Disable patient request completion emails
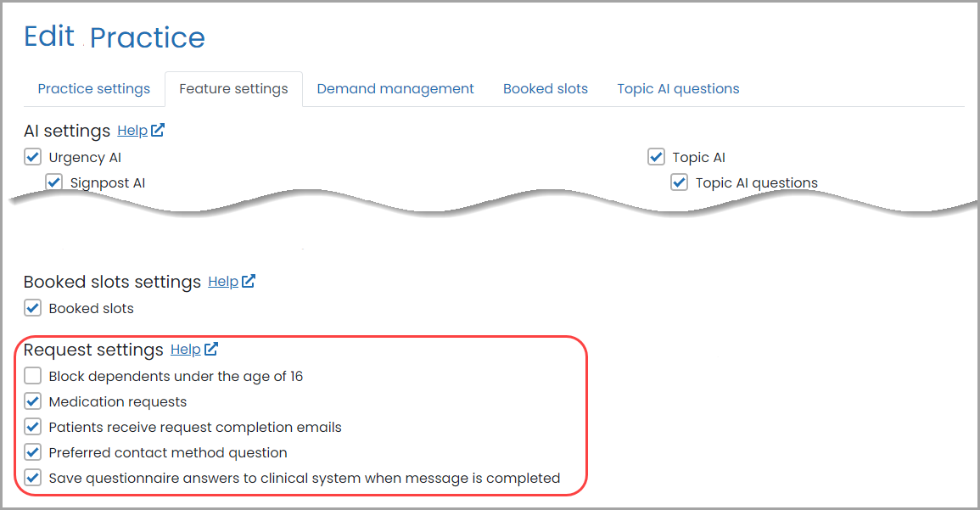The height and width of the screenshot is (510, 980). pyautogui.click(x=32, y=426)
